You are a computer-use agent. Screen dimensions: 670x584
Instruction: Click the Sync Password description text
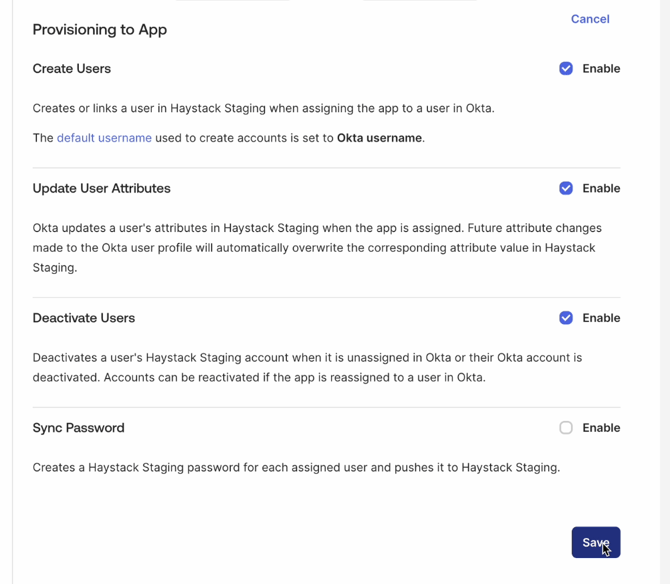click(x=296, y=467)
